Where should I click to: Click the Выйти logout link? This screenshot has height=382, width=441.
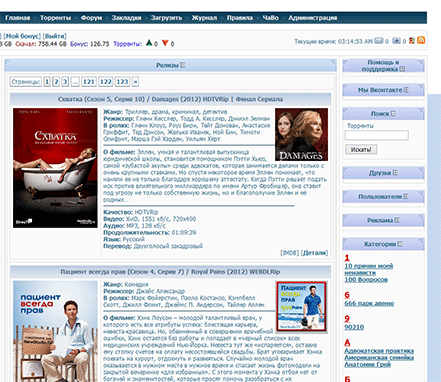pos(55,36)
